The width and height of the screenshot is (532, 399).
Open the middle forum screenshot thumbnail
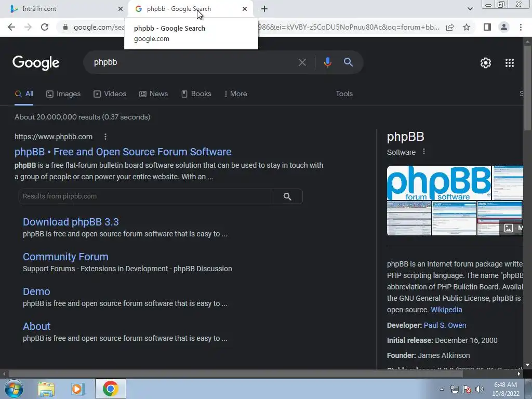coord(454,218)
